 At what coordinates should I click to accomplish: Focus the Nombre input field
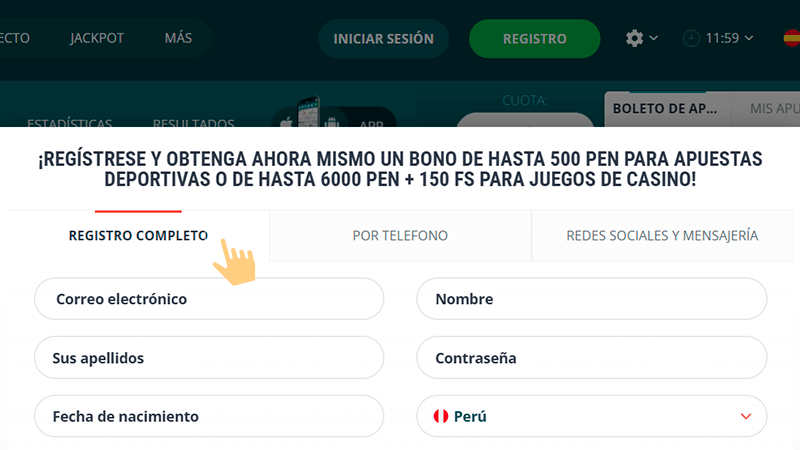pos(591,299)
